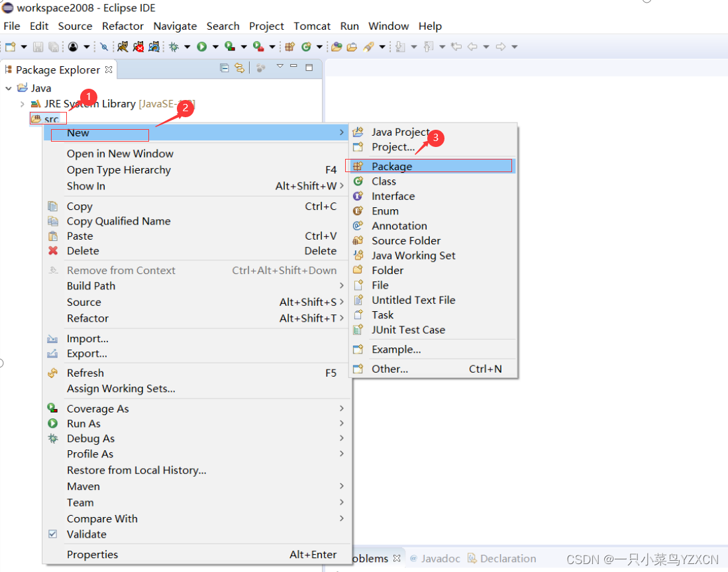Screen dimensions: 728x572
Task: Click the Save All toolbar icon
Action: (x=54, y=47)
